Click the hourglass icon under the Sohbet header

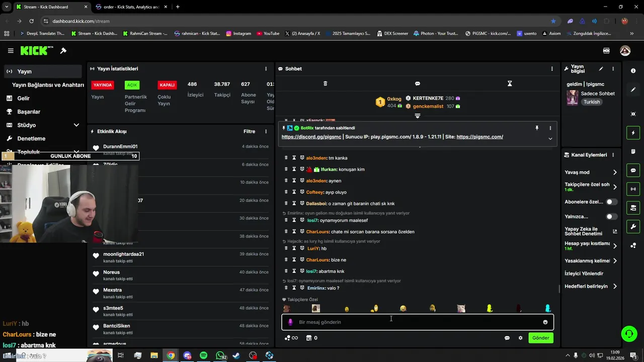pyautogui.click(x=510, y=83)
